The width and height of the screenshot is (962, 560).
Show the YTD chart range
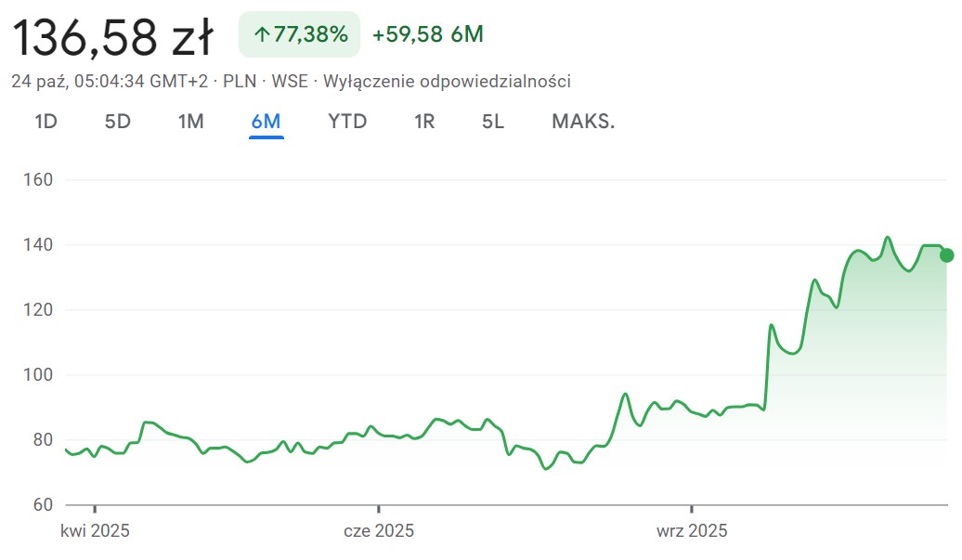click(347, 122)
